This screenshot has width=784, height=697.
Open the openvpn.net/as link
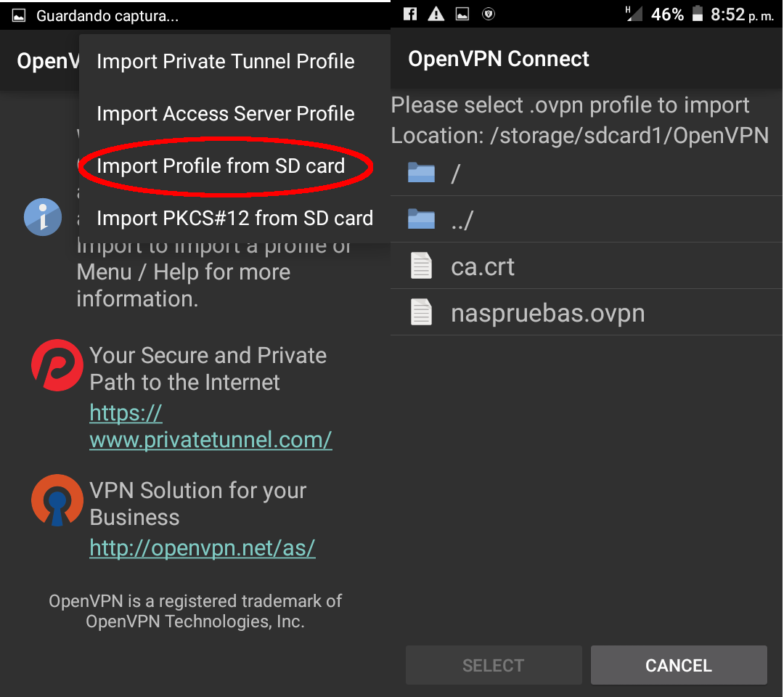click(203, 548)
